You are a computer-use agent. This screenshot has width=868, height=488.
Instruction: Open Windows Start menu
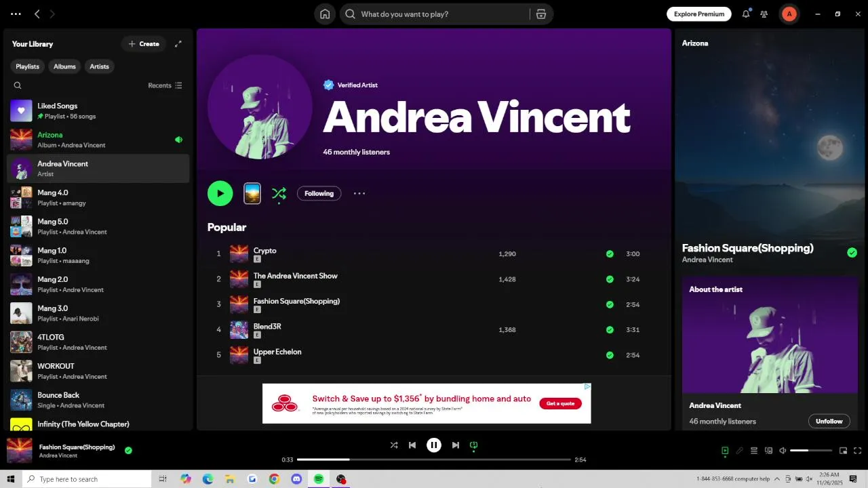click(11, 479)
